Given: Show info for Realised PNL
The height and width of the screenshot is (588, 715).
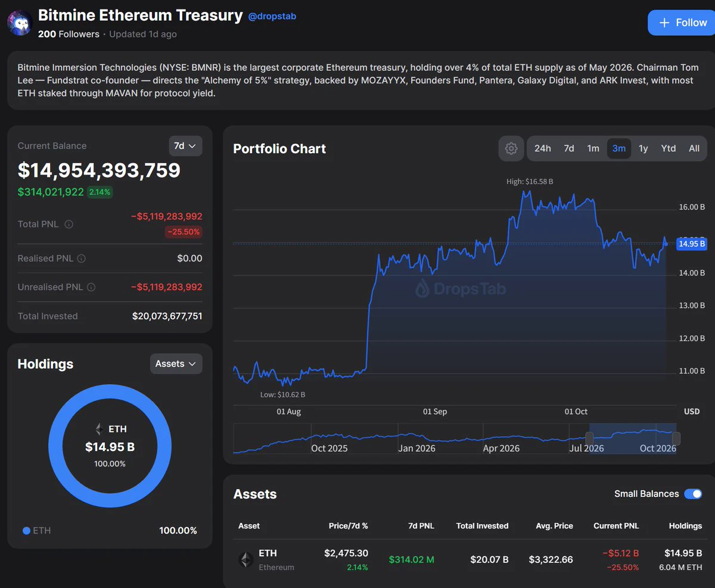Looking at the screenshot, I should pos(82,259).
